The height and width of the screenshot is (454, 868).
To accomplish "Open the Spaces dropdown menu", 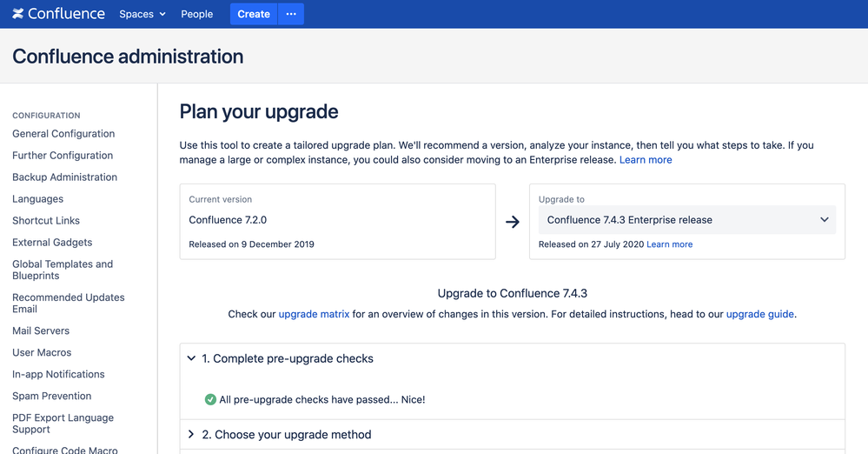I will coord(142,14).
